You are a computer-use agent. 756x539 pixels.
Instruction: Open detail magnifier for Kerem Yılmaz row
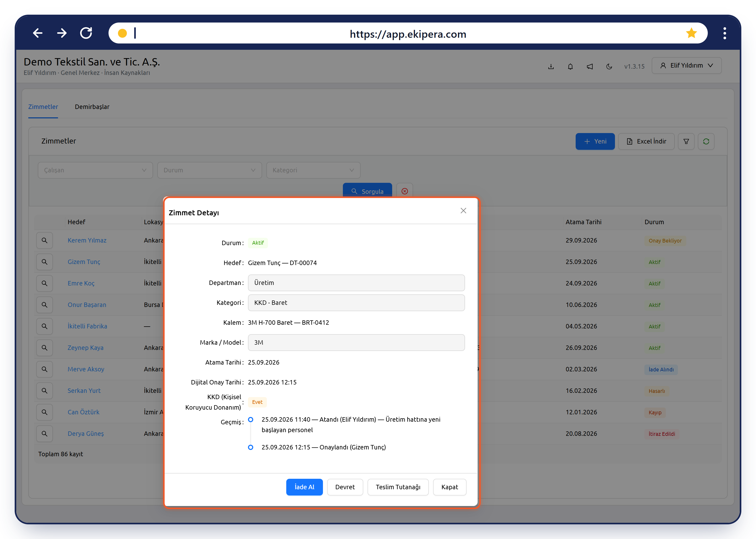(45, 240)
